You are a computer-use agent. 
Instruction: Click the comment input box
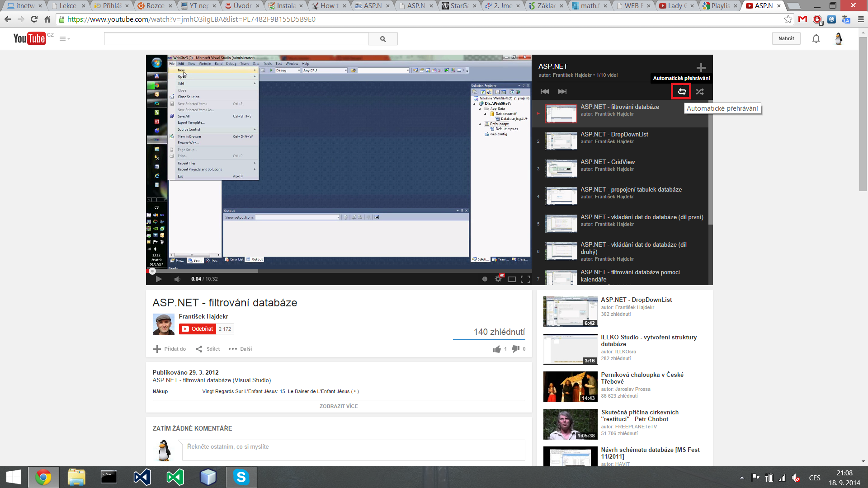click(x=354, y=450)
